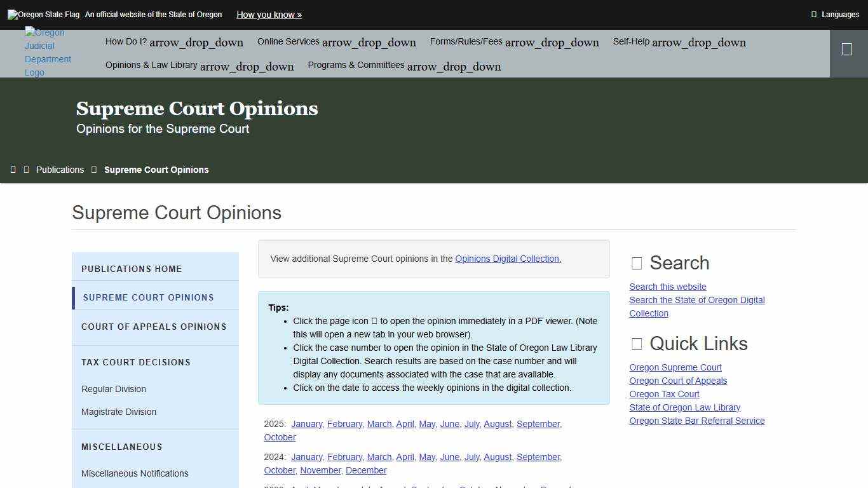This screenshot has height=488, width=868.
Task: Click the icon beside the Quick Links heading
Action: click(636, 344)
